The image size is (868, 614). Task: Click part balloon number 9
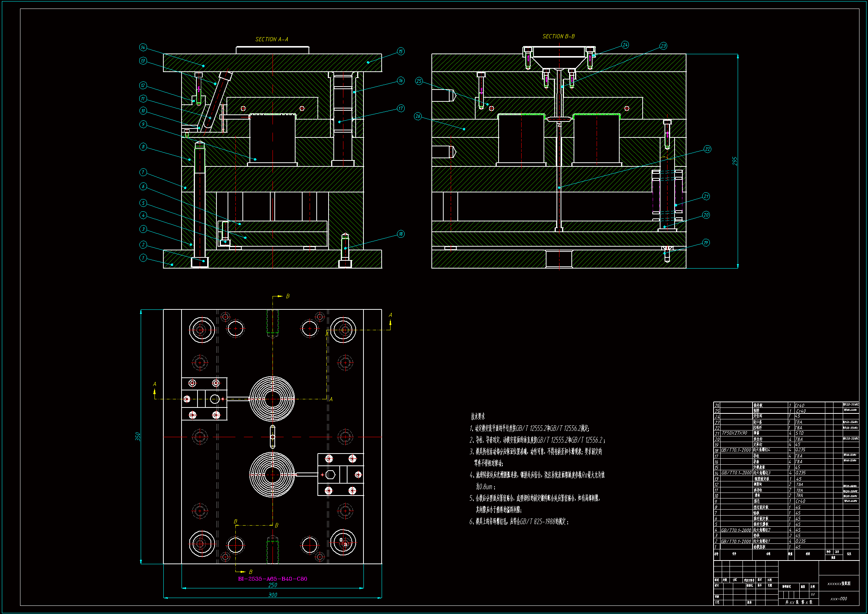click(143, 124)
